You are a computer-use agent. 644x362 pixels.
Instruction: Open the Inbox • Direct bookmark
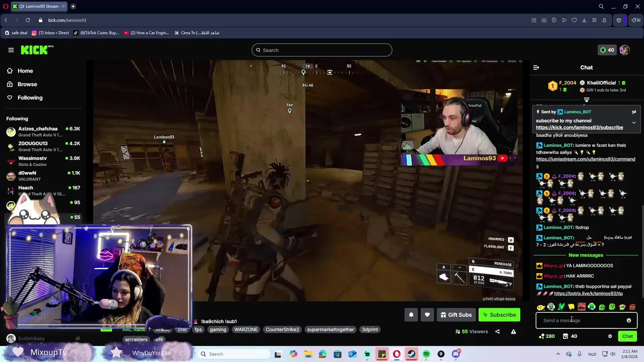pyautogui.click(x=50, y=33)
